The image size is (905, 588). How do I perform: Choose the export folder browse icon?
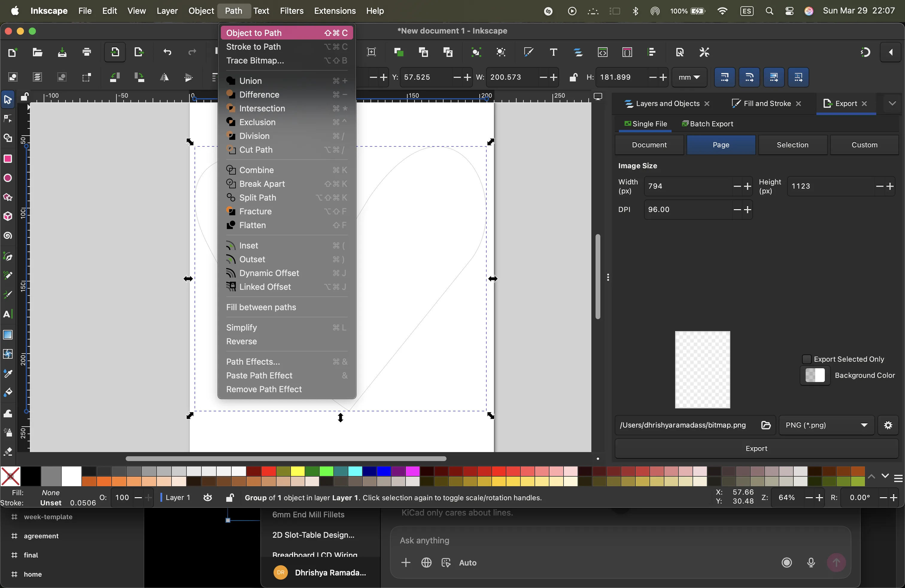coord(766,425)
